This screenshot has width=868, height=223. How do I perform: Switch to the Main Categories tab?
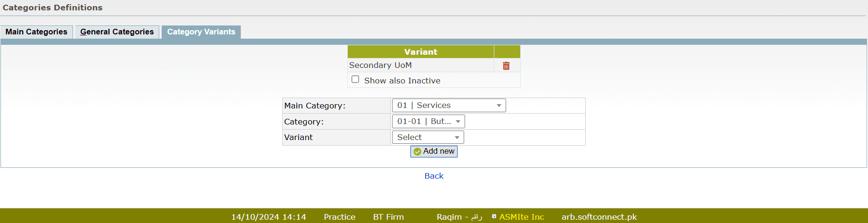point(36,32)
